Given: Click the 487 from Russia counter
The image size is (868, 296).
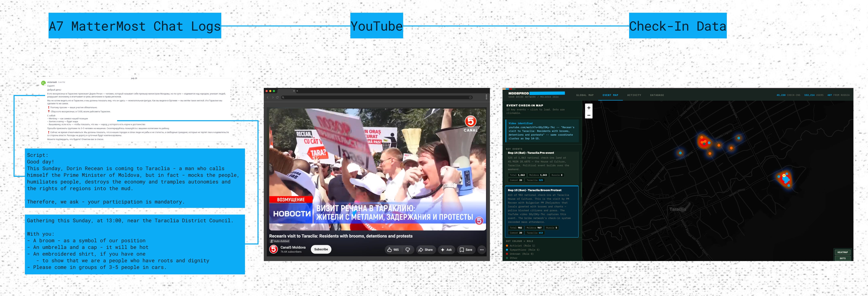Looking at the screenshot, I should (x=838, y=95).
